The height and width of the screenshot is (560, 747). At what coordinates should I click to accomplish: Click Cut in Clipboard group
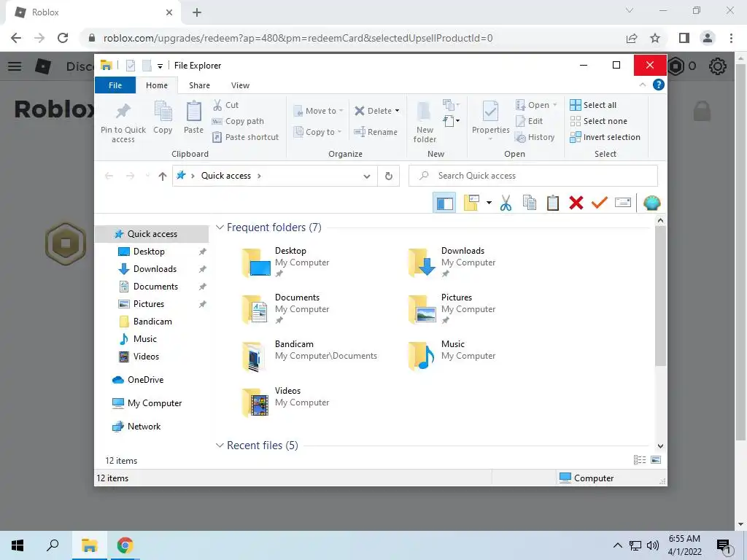click(x=225, y=105)
